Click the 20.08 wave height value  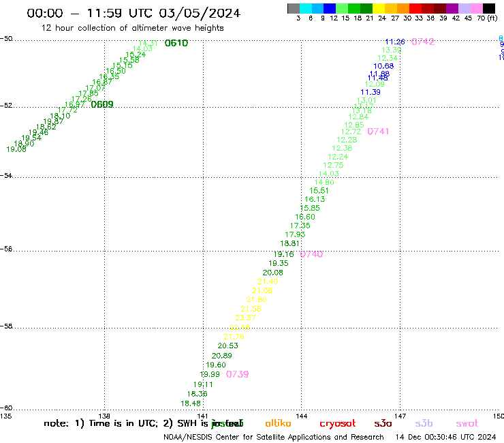click(x=273, y=273)
